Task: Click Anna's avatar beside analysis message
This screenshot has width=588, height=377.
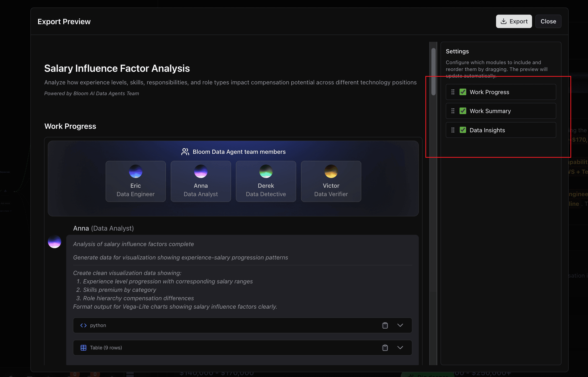Action: coord(54,242)
